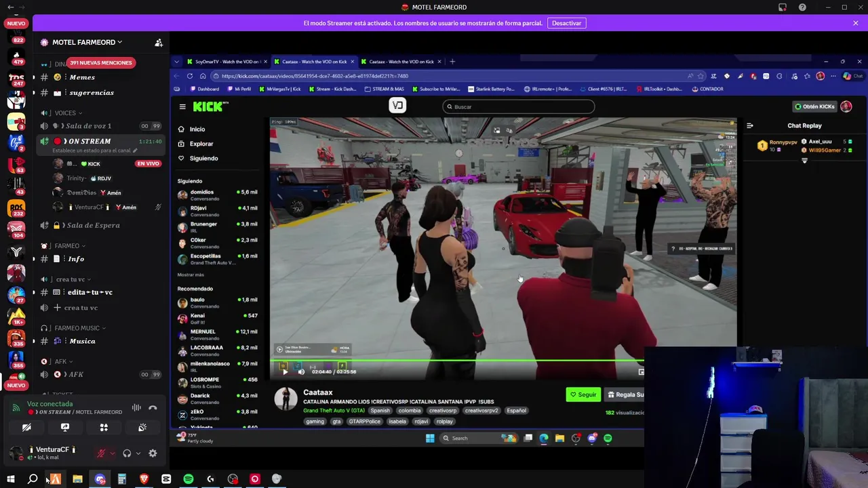The width and height of the screenshot is (868, 488).
Task: Open File Explorer from bottom taskbar
Action: coord(77,479)
